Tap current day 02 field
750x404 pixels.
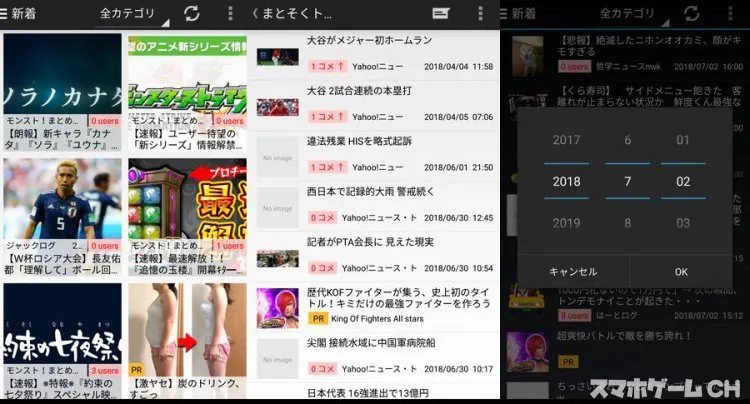(683, 181)
